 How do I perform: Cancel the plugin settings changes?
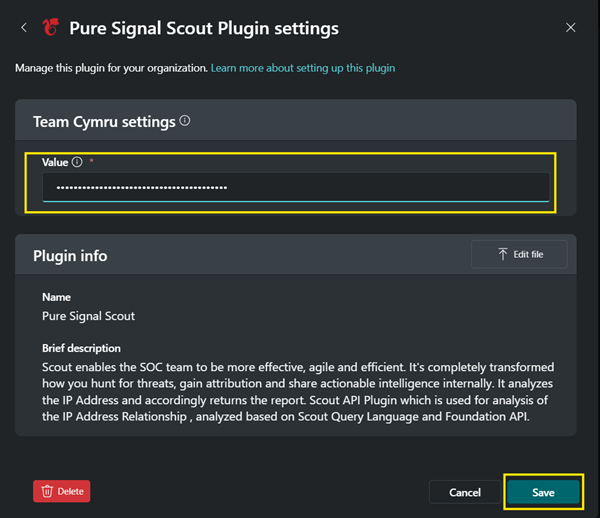point(465,492)
